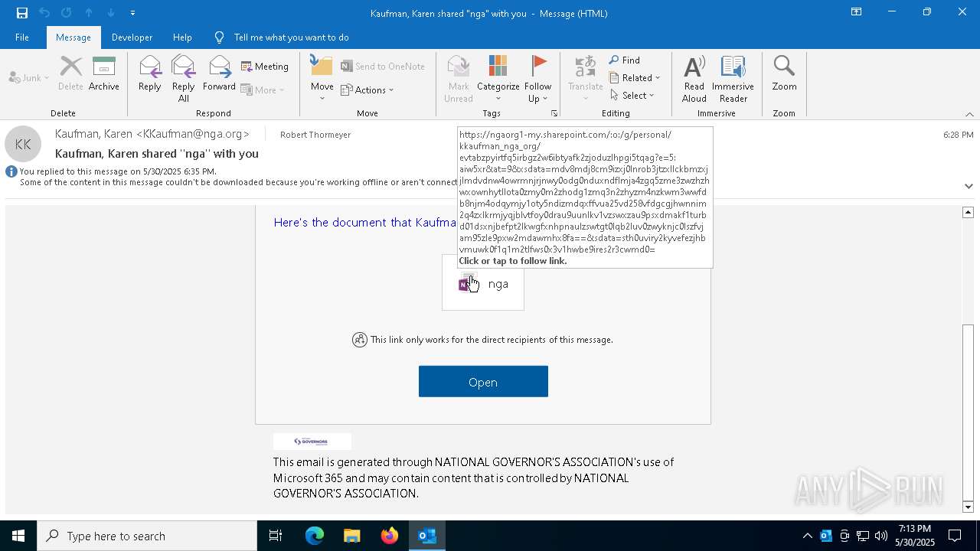This screenshot has height=551, width=980.
Task: Open the Developer ribbon tab
Action: coord(132,37)
